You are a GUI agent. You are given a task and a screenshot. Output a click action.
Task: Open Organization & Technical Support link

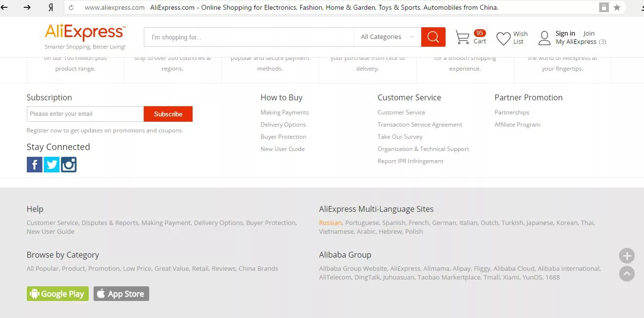tap(423, 149)
